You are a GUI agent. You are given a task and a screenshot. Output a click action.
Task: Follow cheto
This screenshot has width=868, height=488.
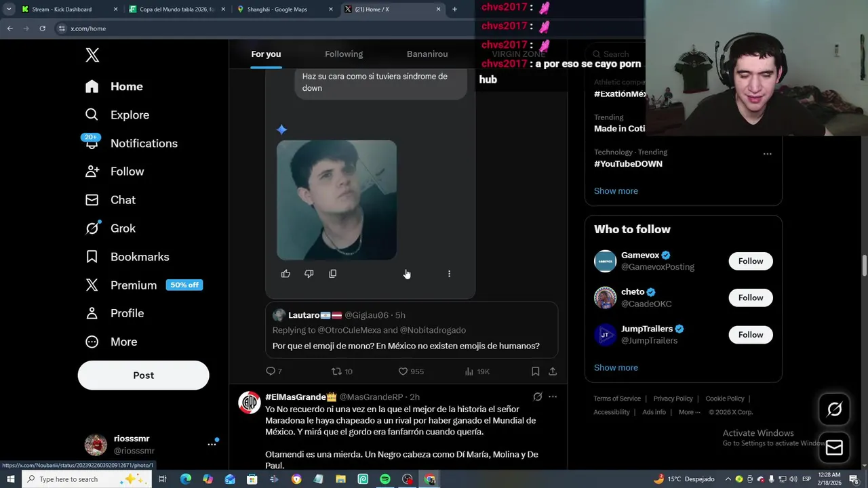(x=751, y=298)
